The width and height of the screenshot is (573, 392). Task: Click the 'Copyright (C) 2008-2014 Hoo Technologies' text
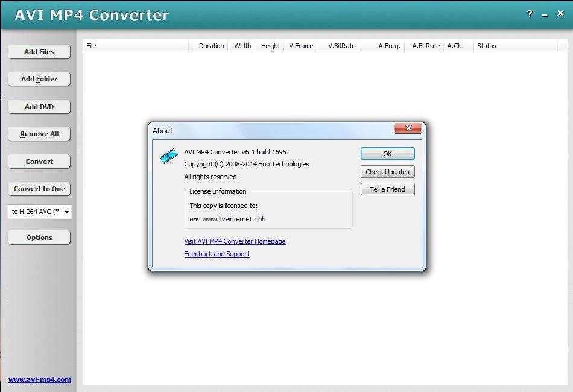tap(247, 164)
